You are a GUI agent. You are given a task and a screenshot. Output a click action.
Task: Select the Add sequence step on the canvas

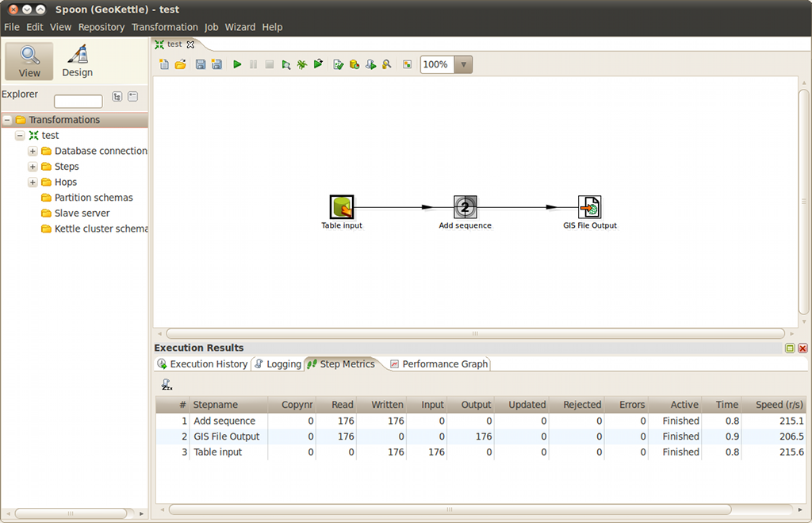pos(465,207)
